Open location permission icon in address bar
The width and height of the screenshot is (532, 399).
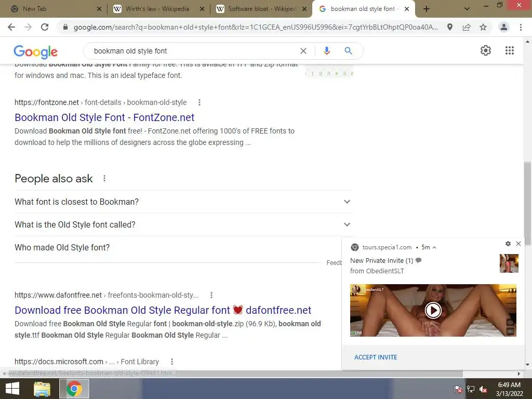449,27
